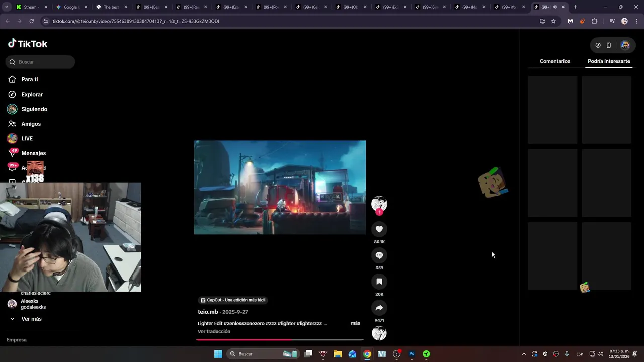The image size is (644, 362).
Task: Click the #zenlesszonezero hashtag
Action: [244, 323]
